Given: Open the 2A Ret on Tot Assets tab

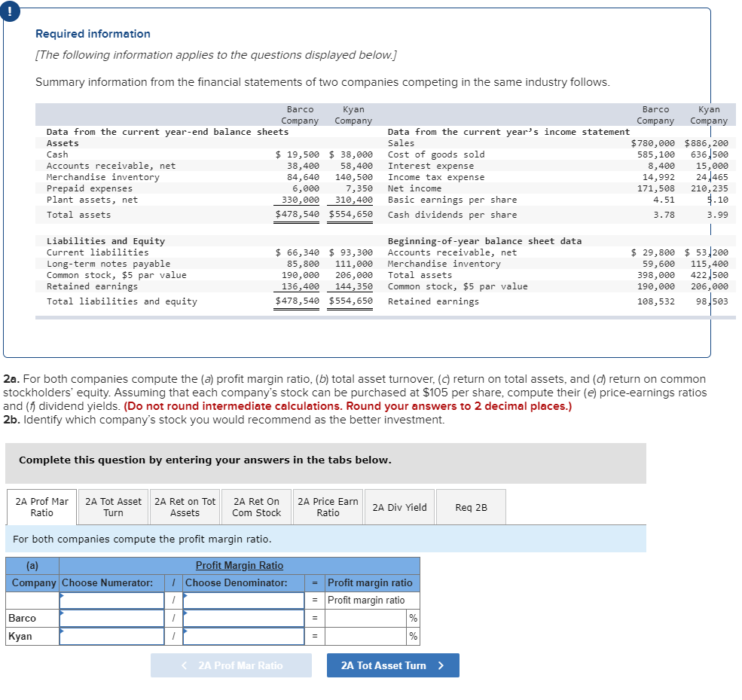Looking at the screenshot, I should click(x=184, y=506).
